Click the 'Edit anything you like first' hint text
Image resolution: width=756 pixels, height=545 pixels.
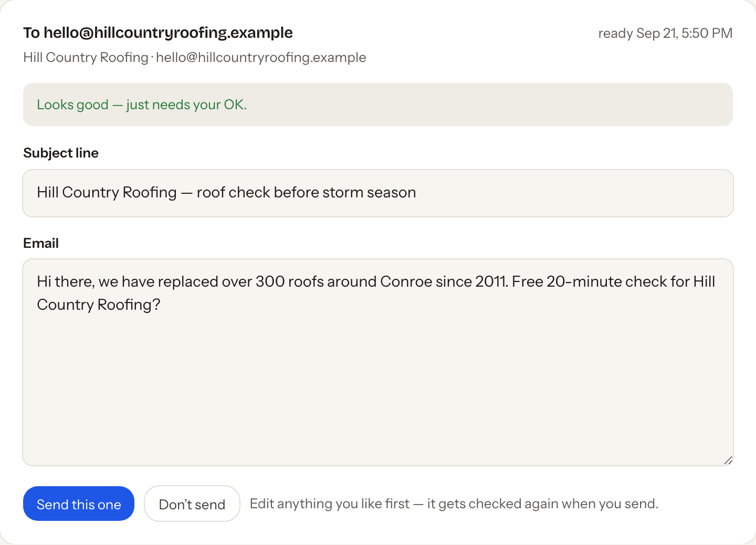[454, 504]
